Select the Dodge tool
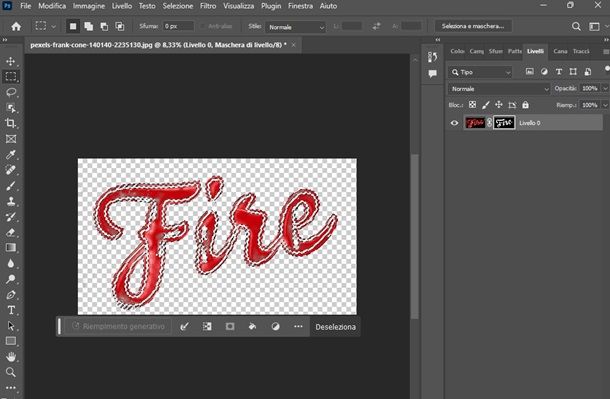 coord(11,279)
